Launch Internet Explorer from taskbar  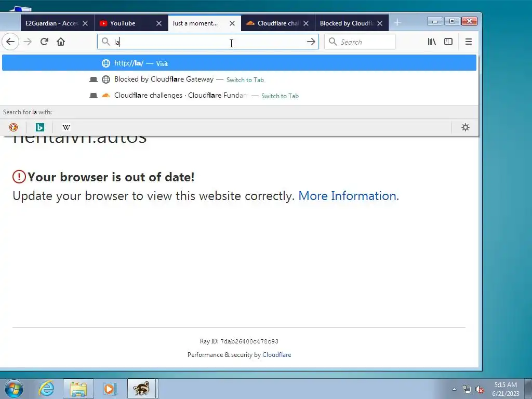46,389
